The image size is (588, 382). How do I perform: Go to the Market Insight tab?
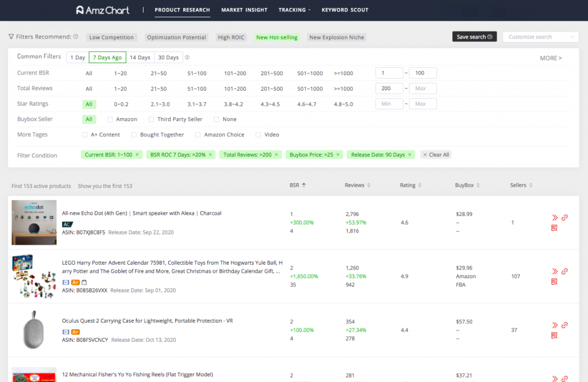click(x=244, y=10)
